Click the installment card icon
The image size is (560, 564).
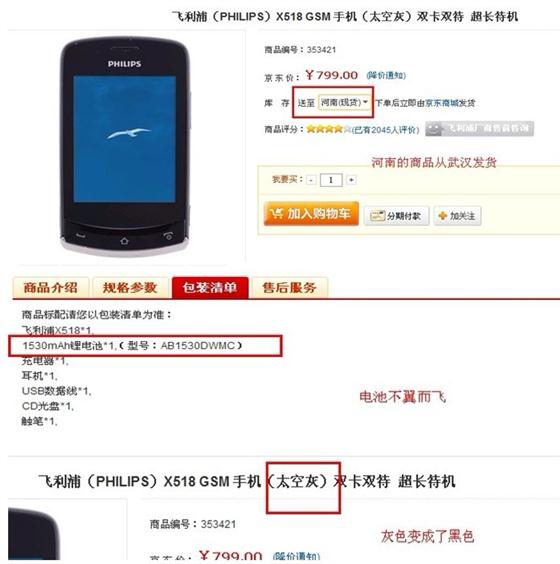click(x=378, y=216)
